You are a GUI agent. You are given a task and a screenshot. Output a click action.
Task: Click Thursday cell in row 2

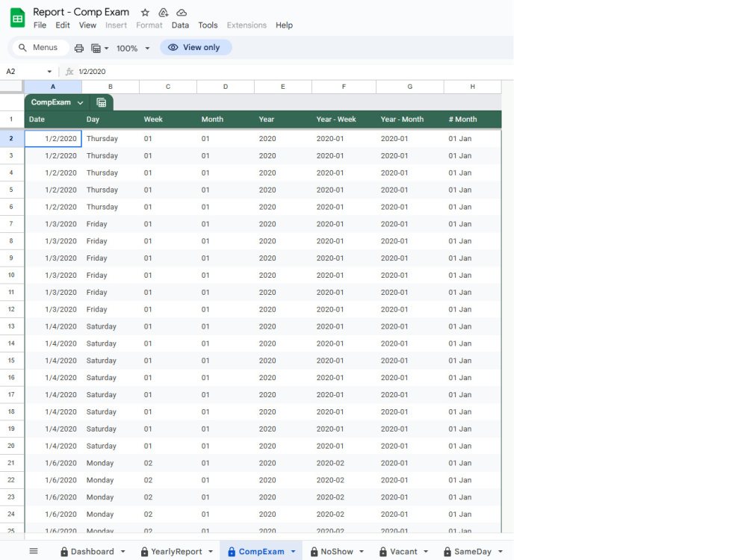pos(111,139)
